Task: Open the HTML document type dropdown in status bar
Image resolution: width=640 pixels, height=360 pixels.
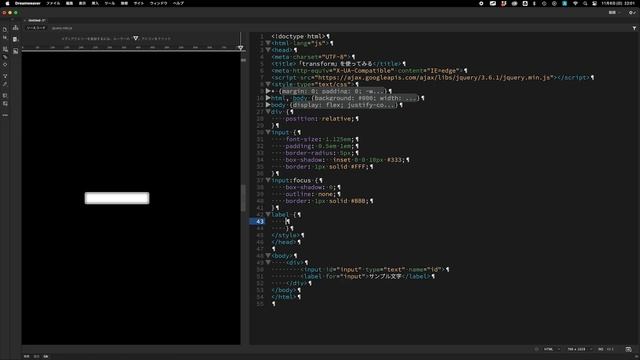Action: pyautogui.click(x=551, y=349)
